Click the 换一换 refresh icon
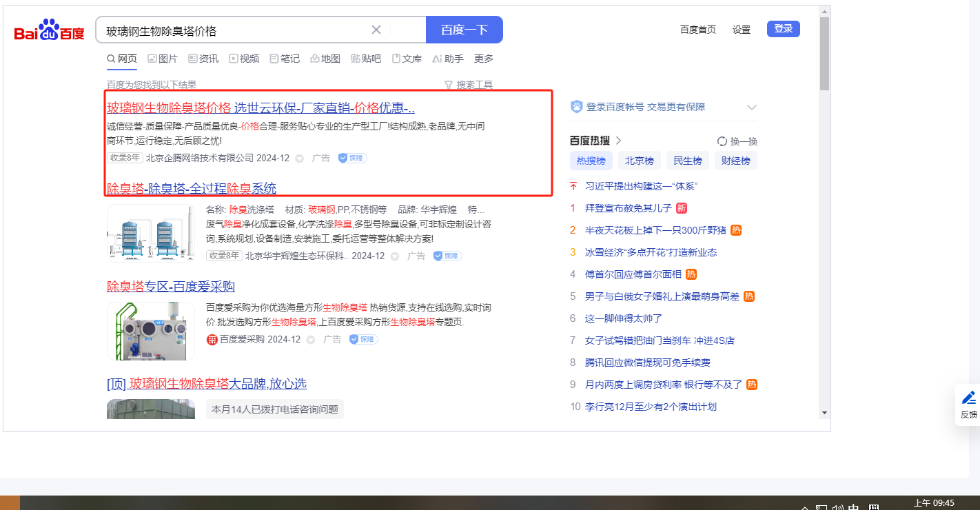This screenshot has width=980, height=510. (722, 141)
